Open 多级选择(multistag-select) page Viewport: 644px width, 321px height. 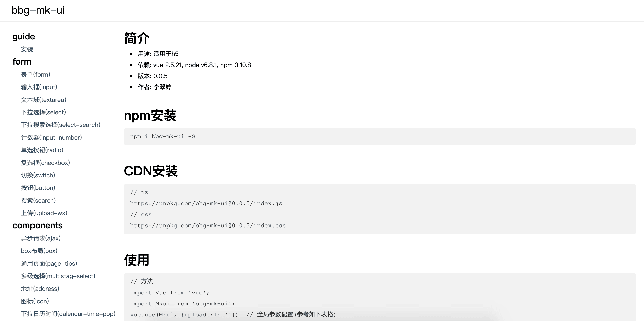point(58,276)
